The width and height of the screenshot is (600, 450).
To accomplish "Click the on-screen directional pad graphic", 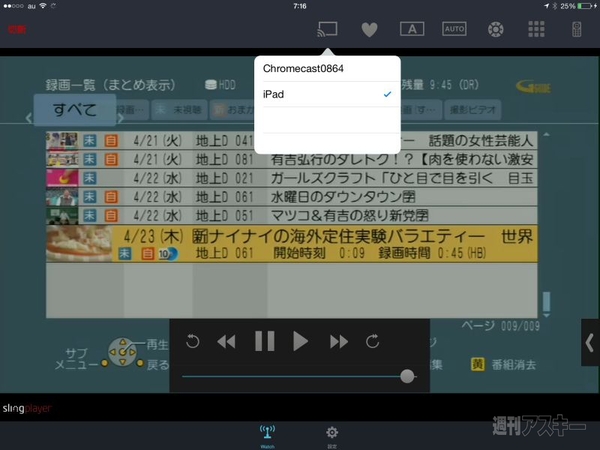I will 122,352.
